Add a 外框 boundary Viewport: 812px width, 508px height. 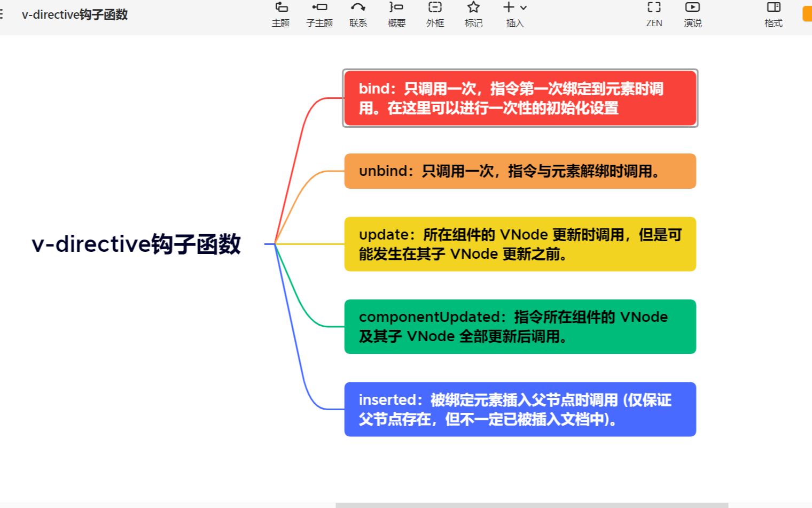pos(435,14)
